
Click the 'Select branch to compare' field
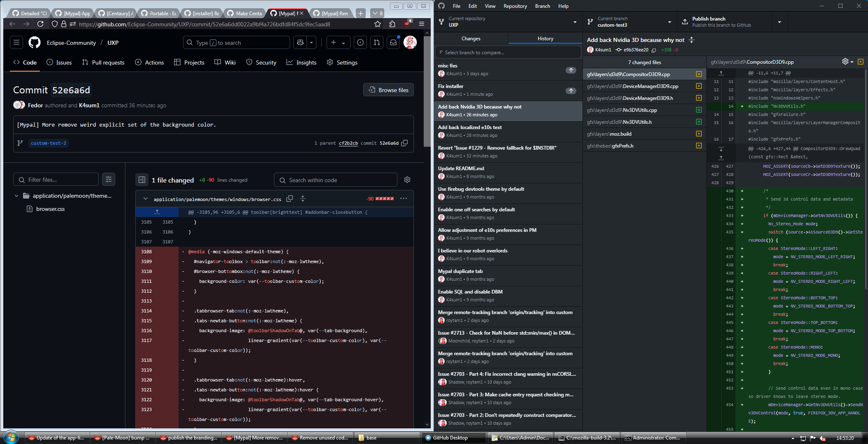[x=508, y=53]
